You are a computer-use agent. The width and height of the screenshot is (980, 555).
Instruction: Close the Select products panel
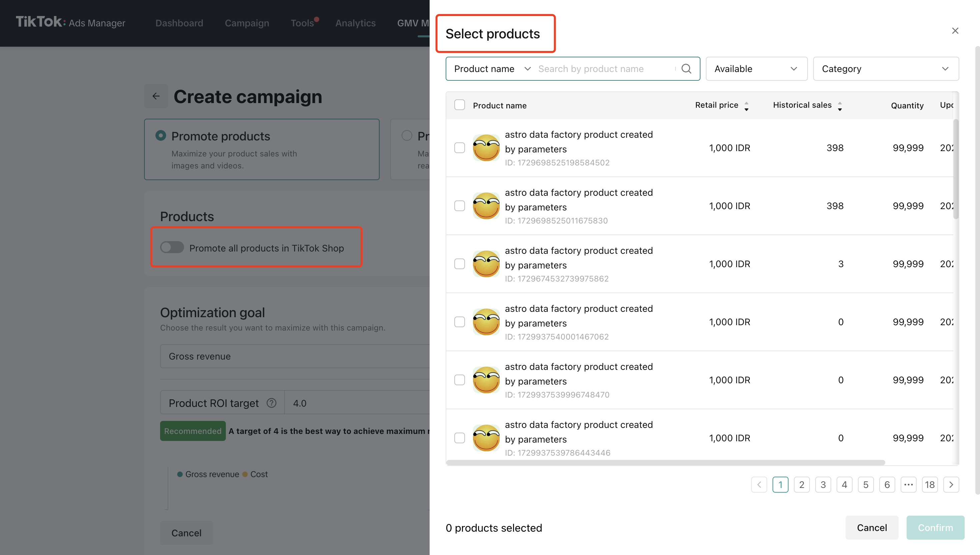click(x=955, y=31)
